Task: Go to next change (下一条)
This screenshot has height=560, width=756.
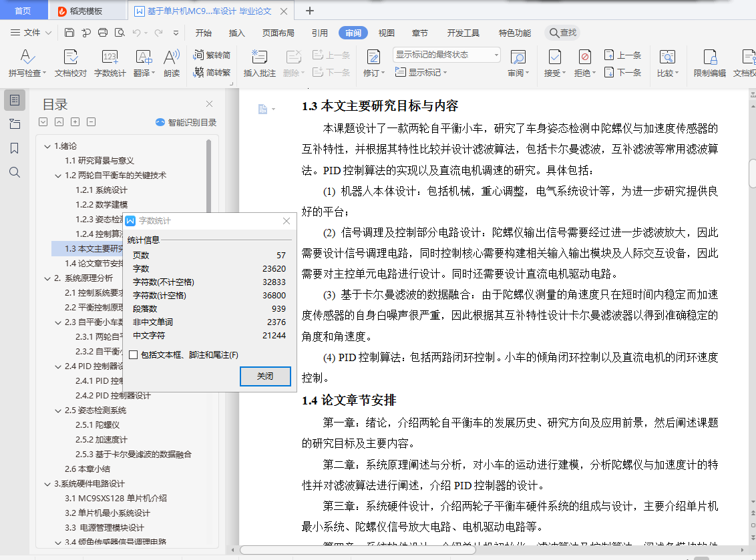Action: [x=622, y=72]
